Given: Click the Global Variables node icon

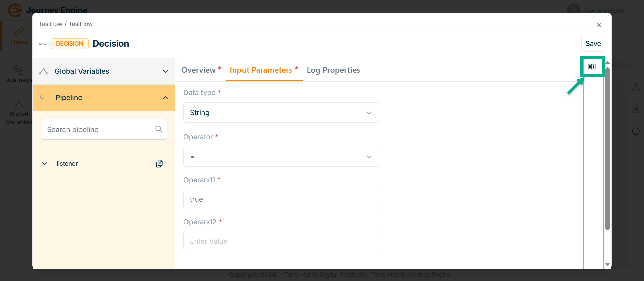Looking at the screenshot, I should [44, 71].
